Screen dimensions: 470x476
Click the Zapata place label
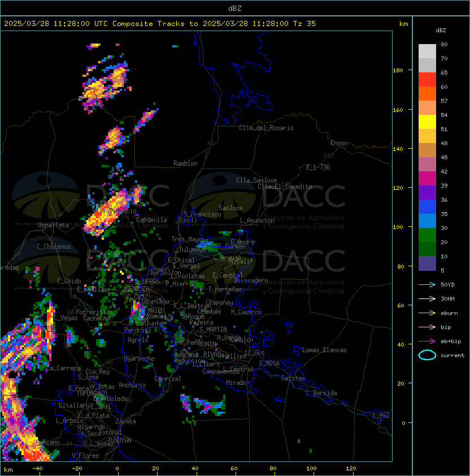coord(125,421)
